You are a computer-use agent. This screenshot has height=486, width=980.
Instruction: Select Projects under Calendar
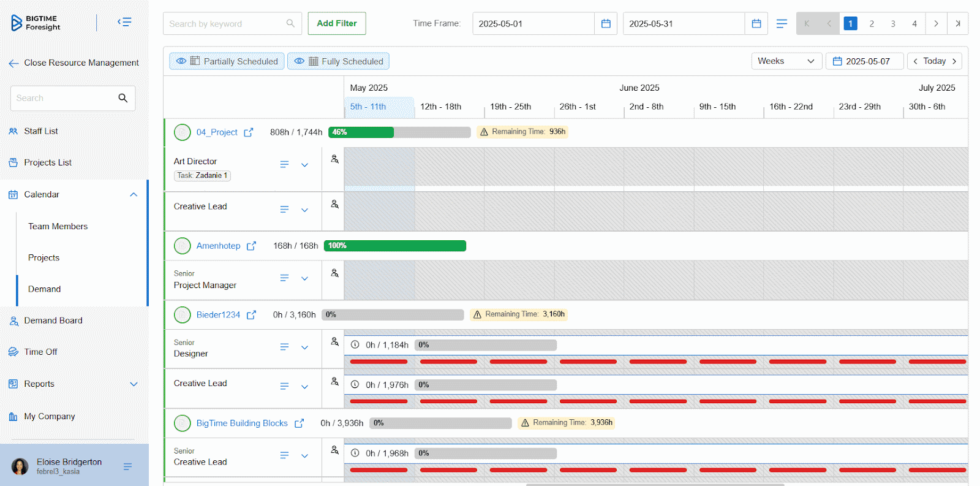pos(43,257)
